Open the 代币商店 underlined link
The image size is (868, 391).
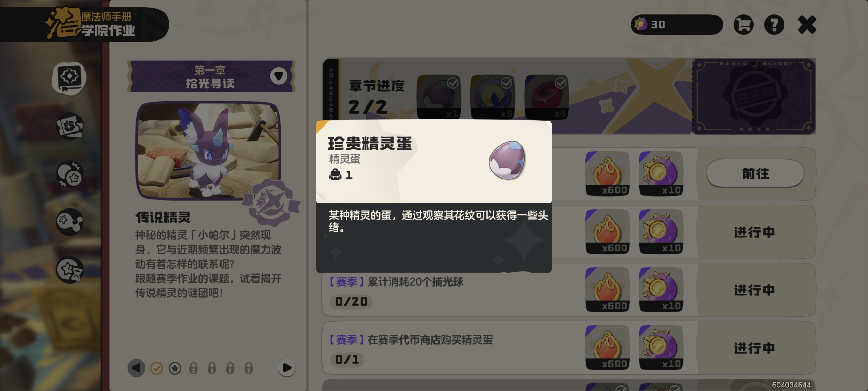(420, 340)
